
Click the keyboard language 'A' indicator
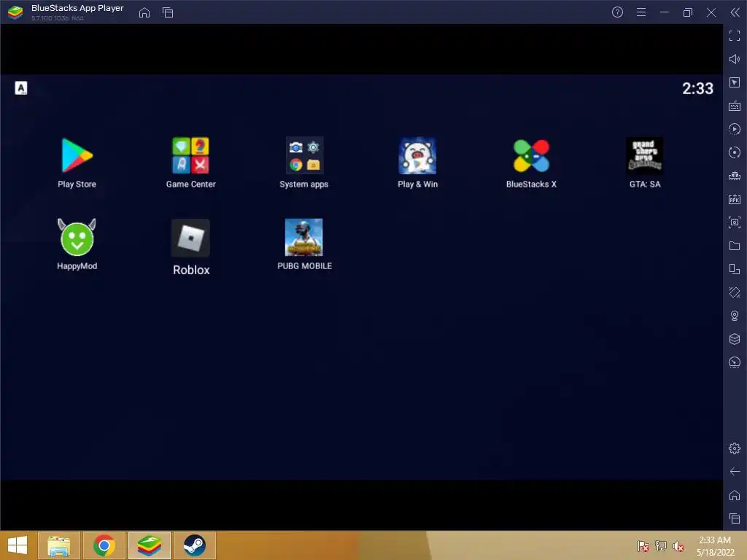[x=21, y=88]
